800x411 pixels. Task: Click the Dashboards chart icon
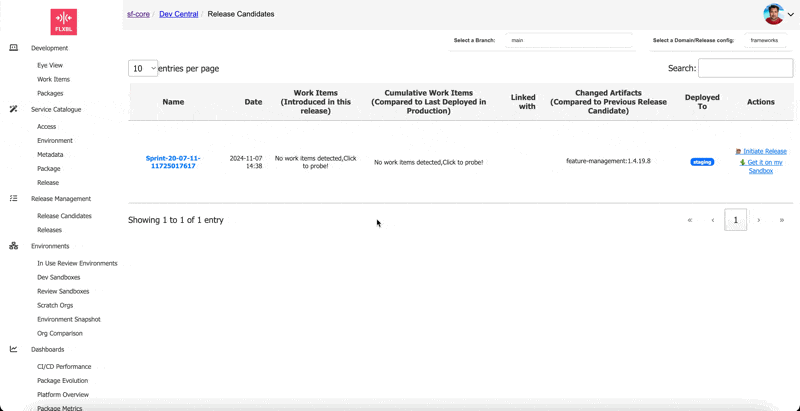point(14,349)
